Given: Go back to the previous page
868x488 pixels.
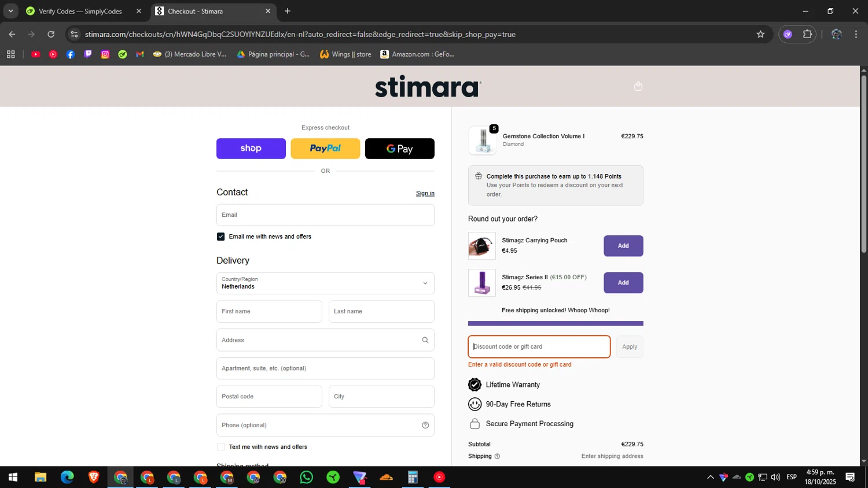Looking at the screenshot, I should pos(12,34).
